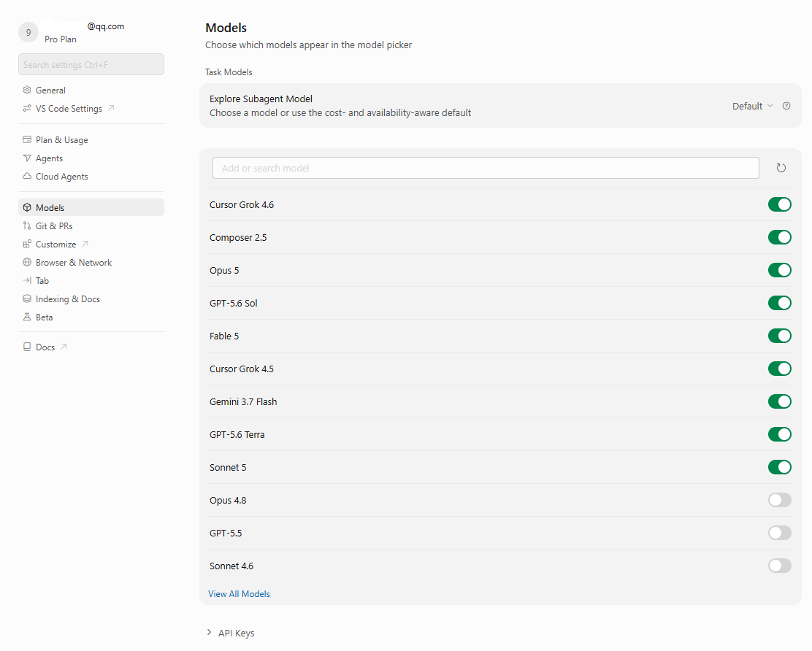This screenshot has width=812, height=651.
Task: Open the VS Code Settings link
Action: (x=91, y=108)
